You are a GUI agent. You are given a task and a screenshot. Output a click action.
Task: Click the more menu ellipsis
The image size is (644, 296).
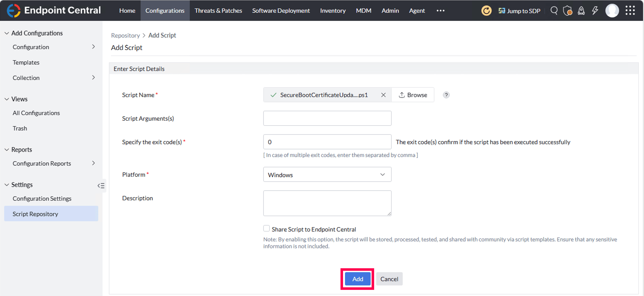(441, 11)
